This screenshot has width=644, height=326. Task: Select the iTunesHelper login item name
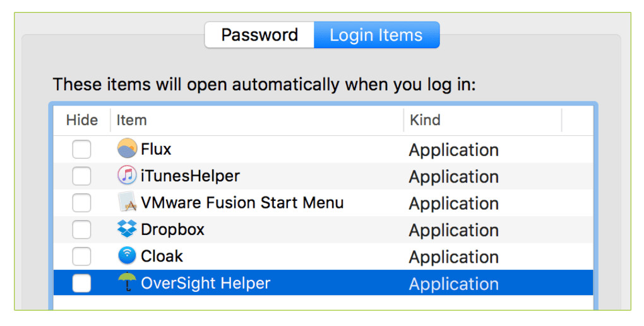point(190,176)
